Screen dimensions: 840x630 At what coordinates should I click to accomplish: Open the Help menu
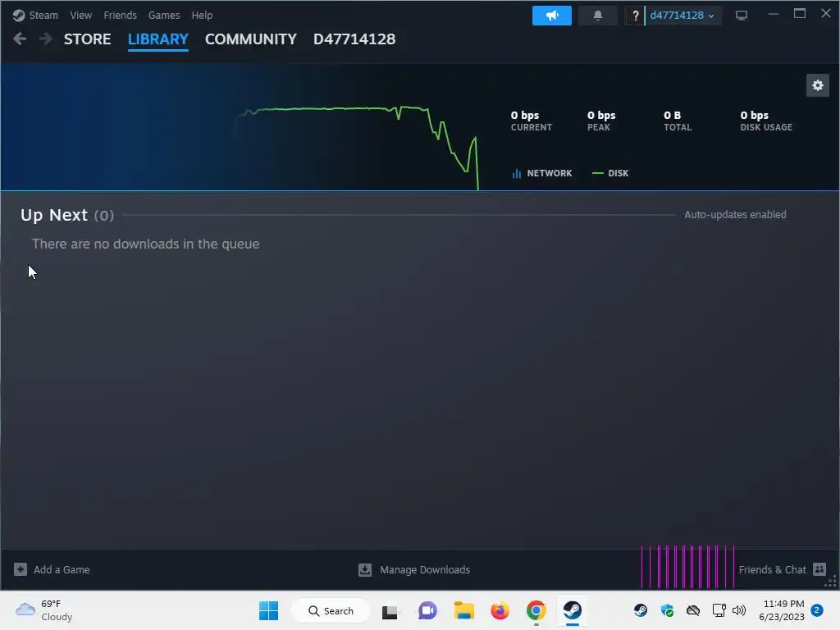[202, 15]
